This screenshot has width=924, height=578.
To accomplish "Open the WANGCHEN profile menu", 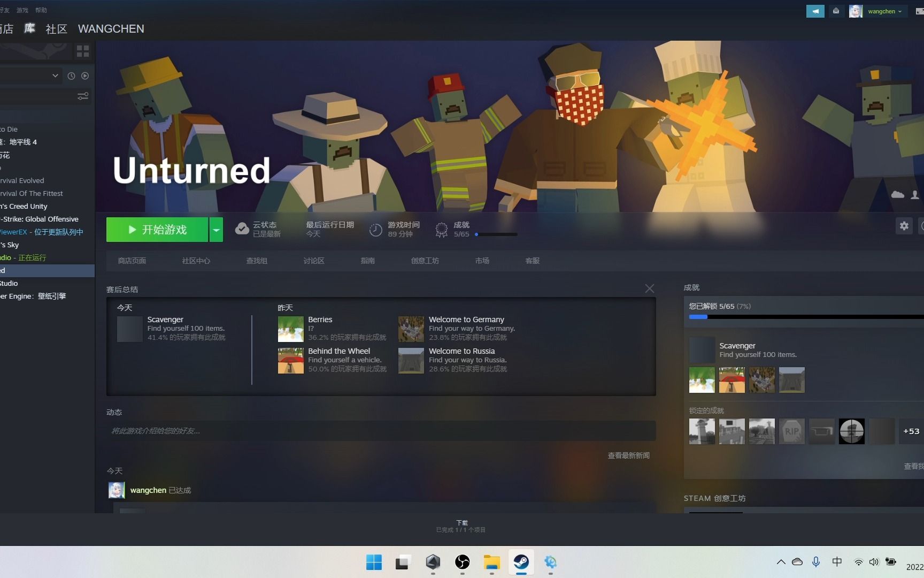I will pyautogui.click(x=111, y=29).
